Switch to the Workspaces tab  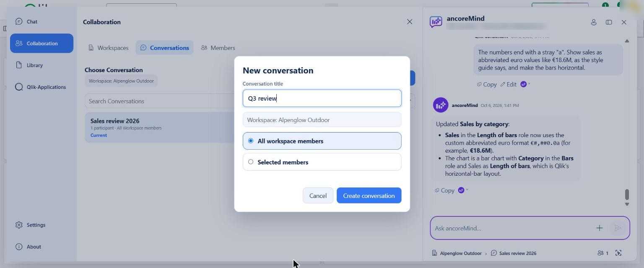point(109,48)
